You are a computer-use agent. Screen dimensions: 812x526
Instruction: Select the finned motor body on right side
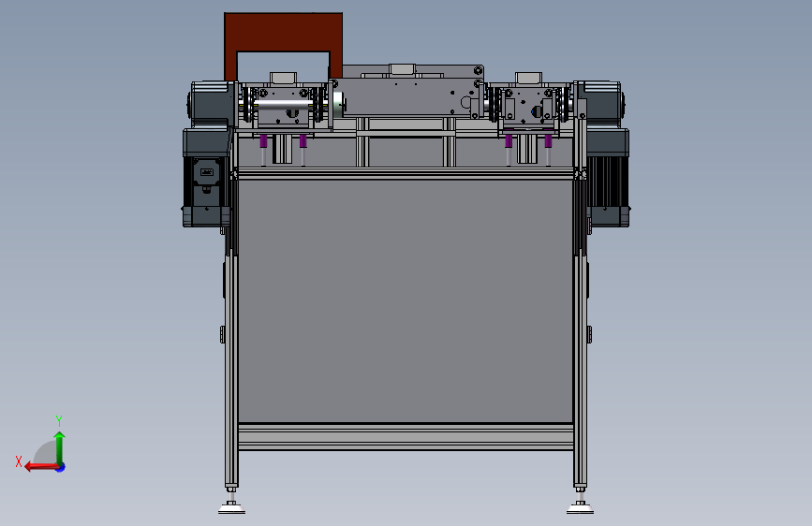(608, 182)
